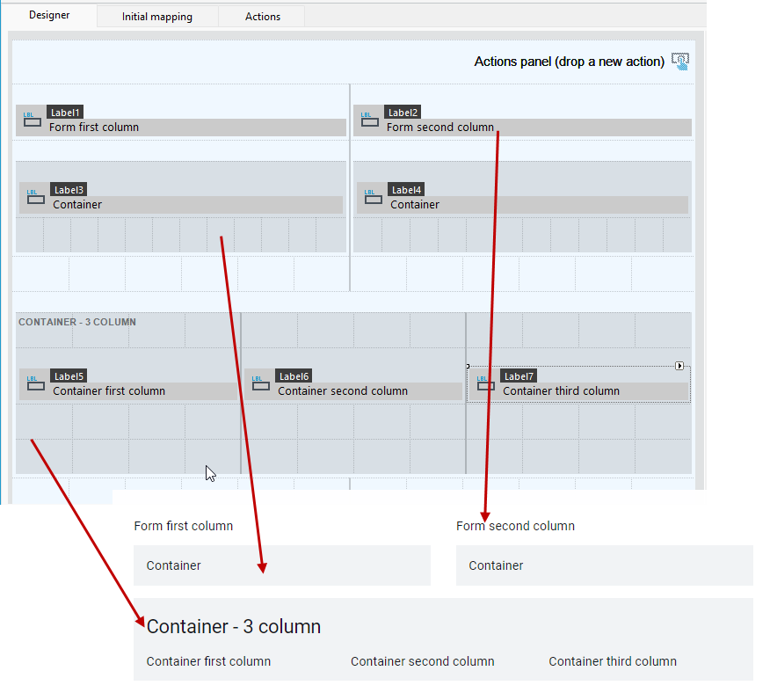Select the Label2 name tag
Screen dimensions: 770x700
(x=403, y=113)
